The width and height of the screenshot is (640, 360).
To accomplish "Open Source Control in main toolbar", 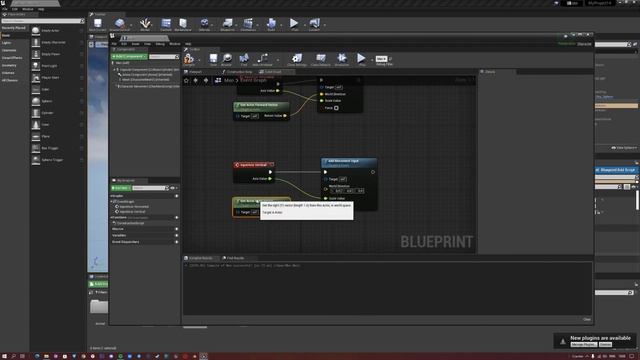I will (119, 24).
